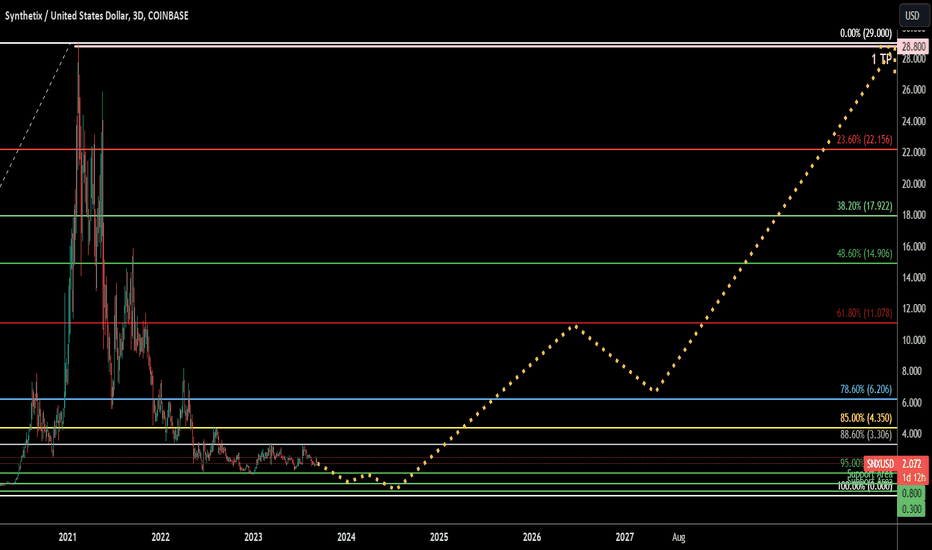The height and width of the screenshot is (550, 932).
Task: Click the 28.800 price tag on axis
Action: pyautogui.click(x=913, y=47)
